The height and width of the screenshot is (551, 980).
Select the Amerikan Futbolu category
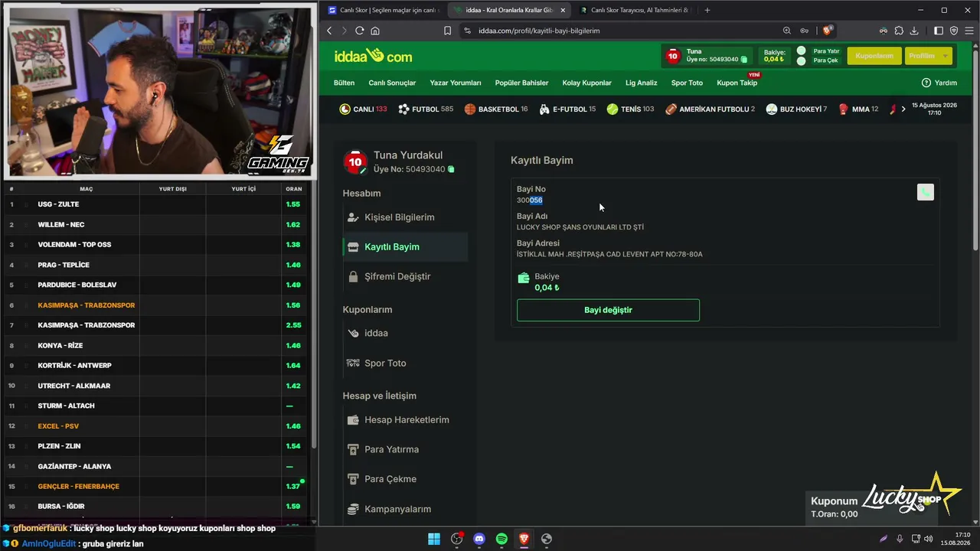pyautogui.click(x=710, y=109)
